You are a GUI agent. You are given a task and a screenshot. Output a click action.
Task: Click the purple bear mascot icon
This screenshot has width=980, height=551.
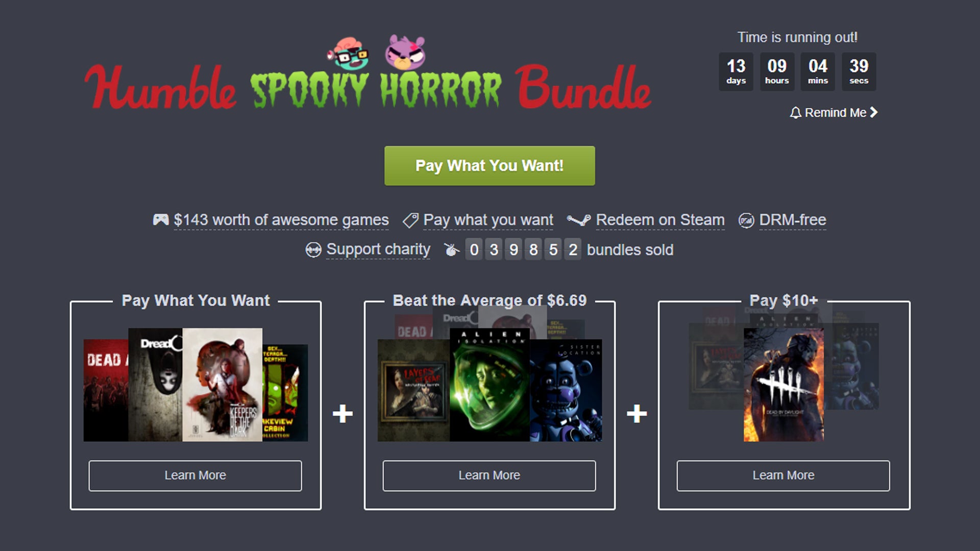click(405, 52)
